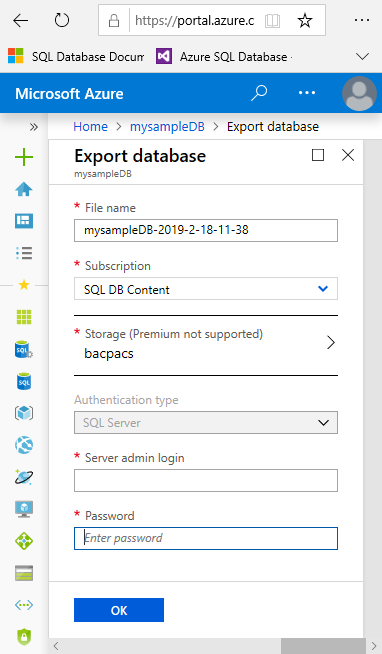
Task: Open Azure header more options ellipsis
Action: 307,93
